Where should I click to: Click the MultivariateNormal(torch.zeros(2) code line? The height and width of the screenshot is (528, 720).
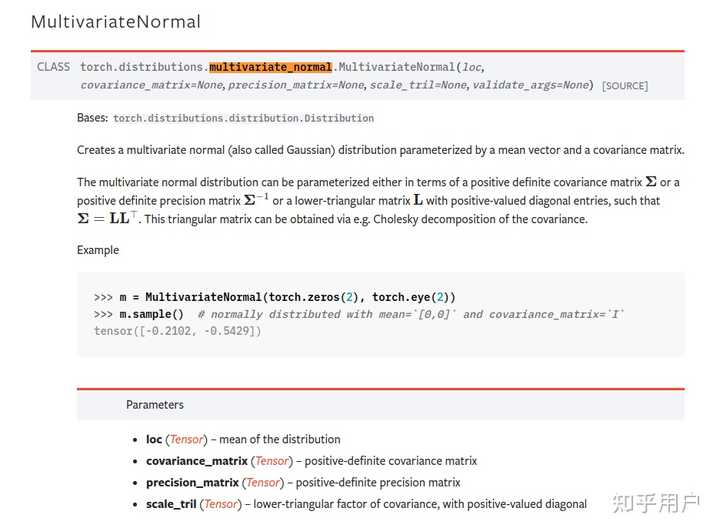pos(275,298)
